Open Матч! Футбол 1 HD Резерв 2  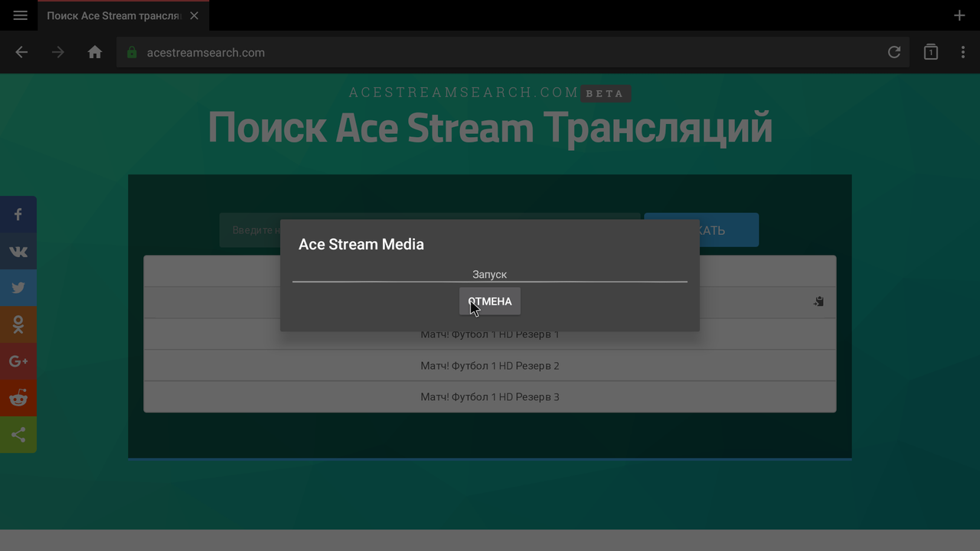[490, 366]
